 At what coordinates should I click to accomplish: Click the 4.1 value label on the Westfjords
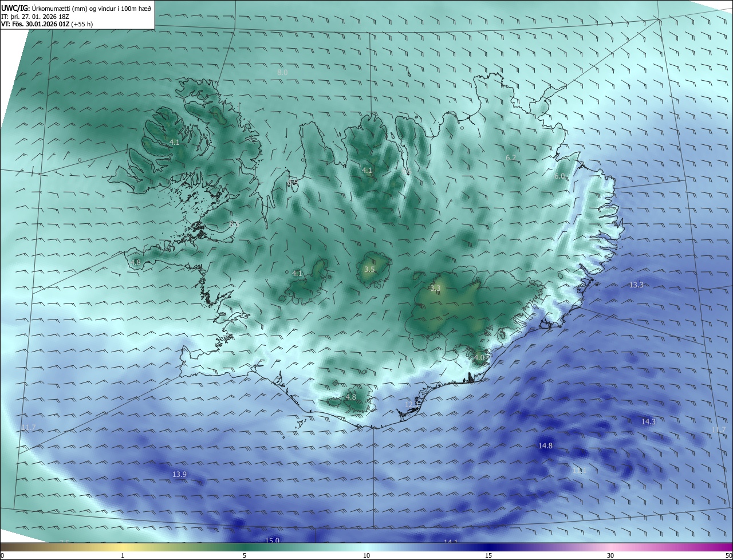click(174, 142)
